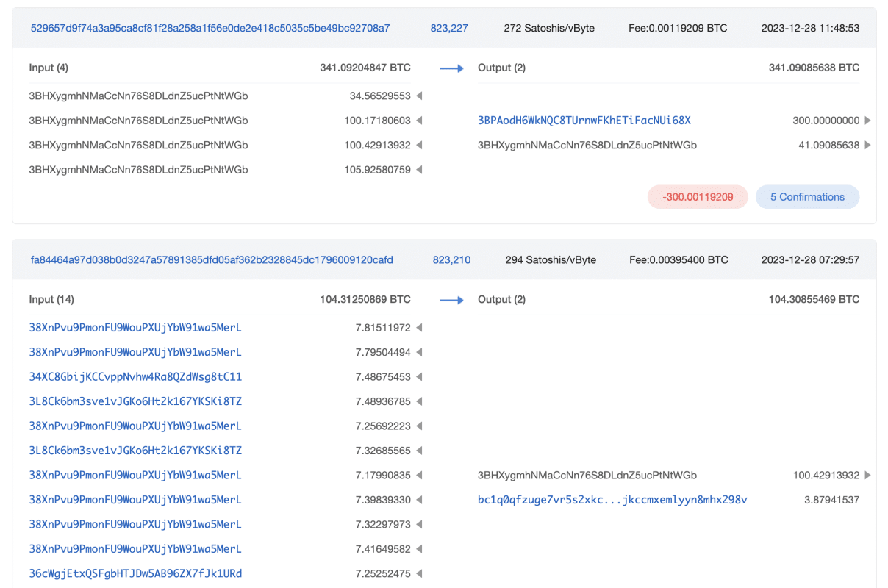
Task: Click the blue arrow between Input and Output sections
Action: (x=451, y=68)
